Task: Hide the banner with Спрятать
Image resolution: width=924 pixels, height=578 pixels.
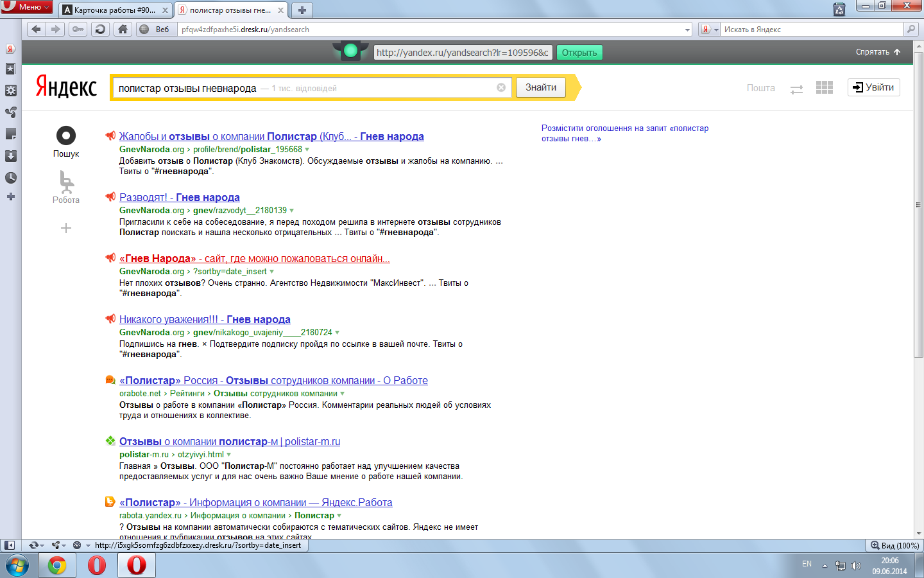Action: (x=878, y=52)
